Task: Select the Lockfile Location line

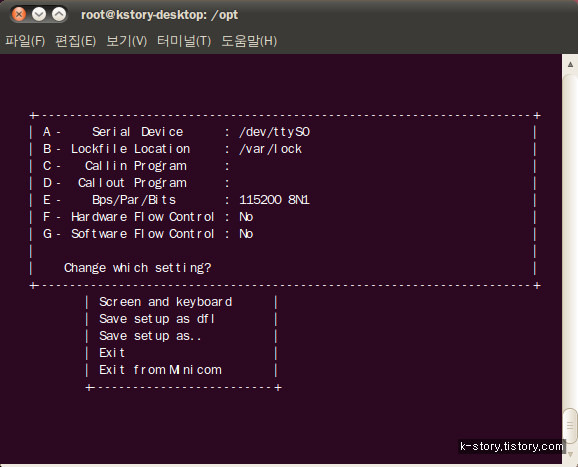Action: pos(172,149)
